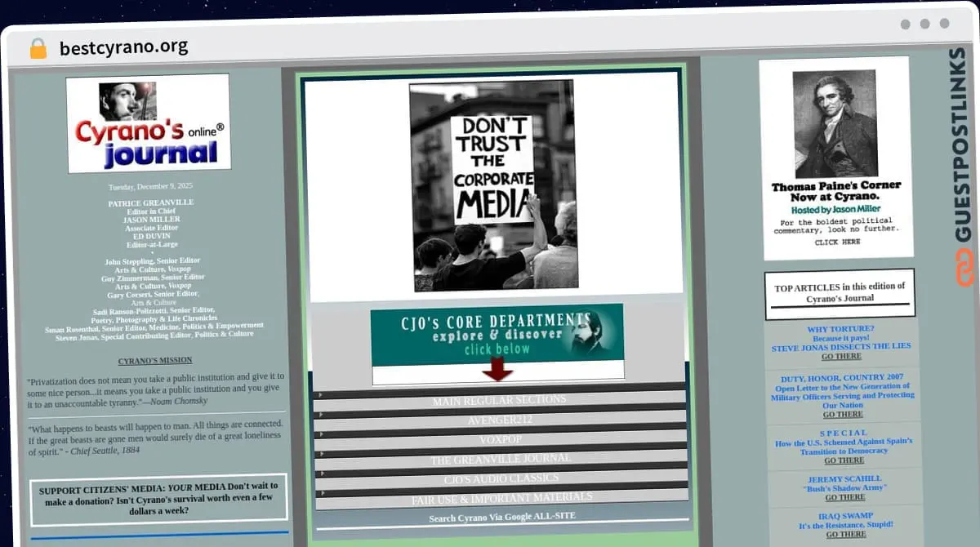Click the Chief Seattle, 1884 quote
The image size is (980, 547).
tap(156, 438)
